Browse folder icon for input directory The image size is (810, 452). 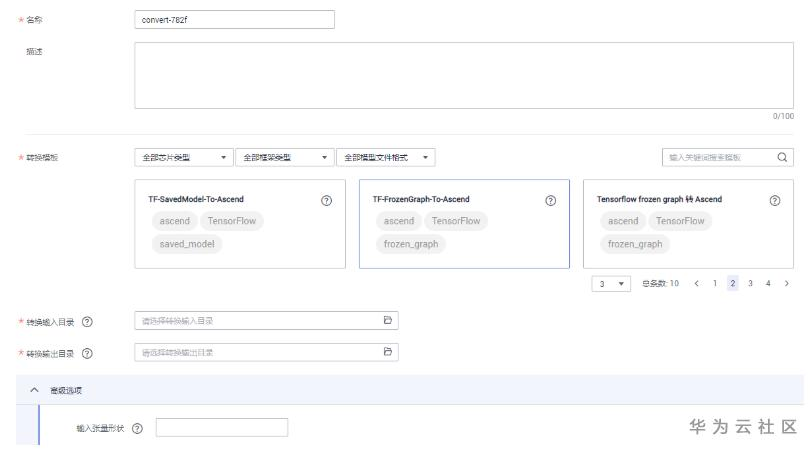click(388, 320)
